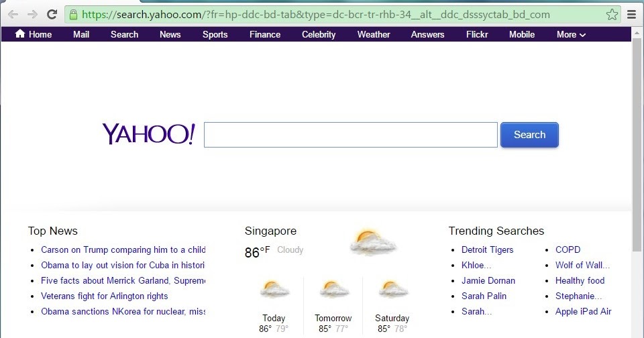Open Obama sanctions NKorea story
This screenshot has height=338, width=644.
point(123,311)
